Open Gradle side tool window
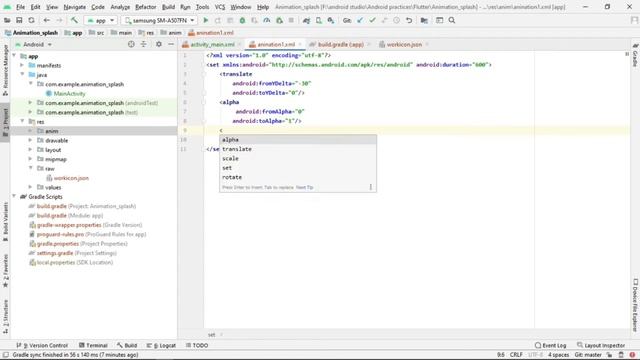 click(x=635, y=54)
